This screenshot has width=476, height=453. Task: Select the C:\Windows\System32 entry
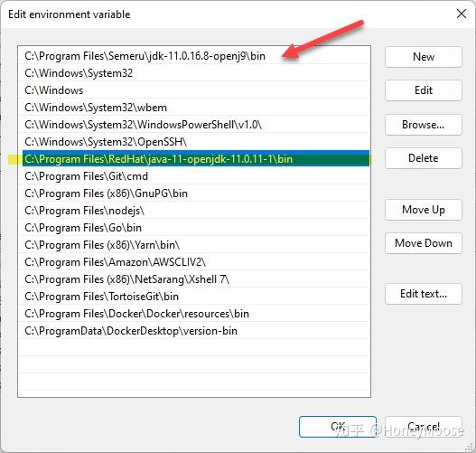(196, 73)
